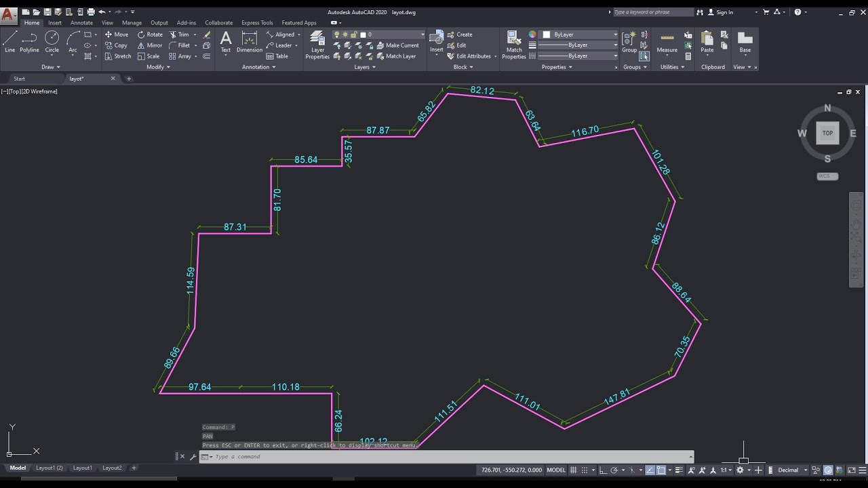Switch to the Start file tab

point(20,79)
